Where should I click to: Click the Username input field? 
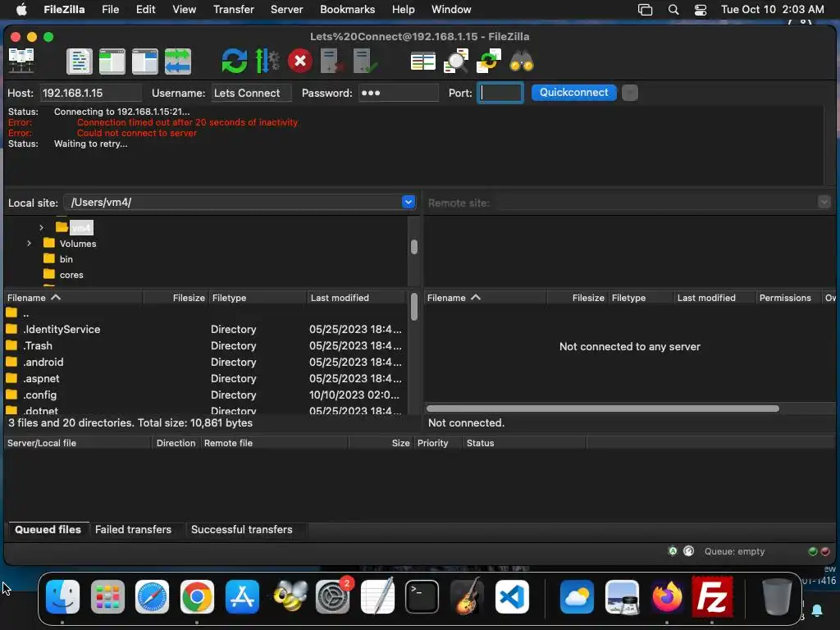(252, 93)
